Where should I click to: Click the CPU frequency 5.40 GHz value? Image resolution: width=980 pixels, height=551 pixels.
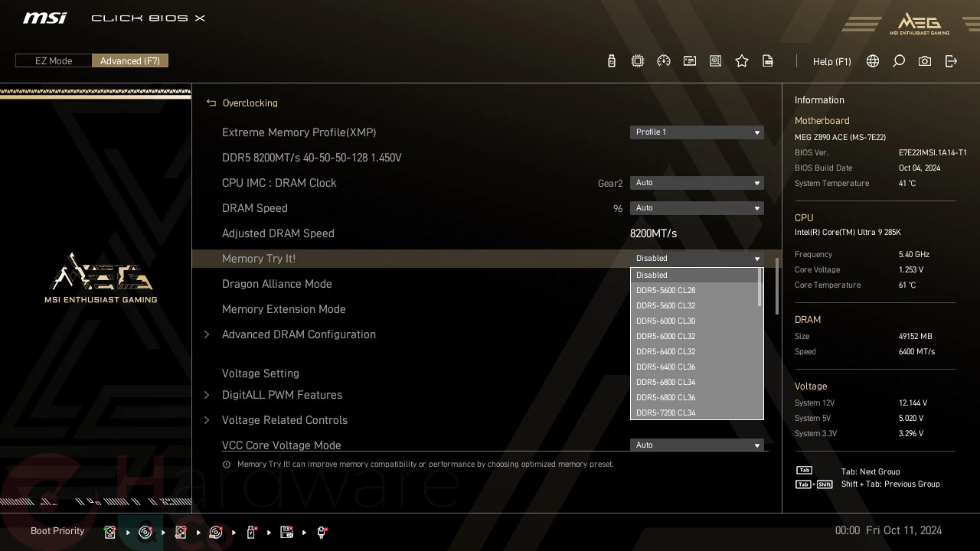pyautogui.click(x=914, y=255)
